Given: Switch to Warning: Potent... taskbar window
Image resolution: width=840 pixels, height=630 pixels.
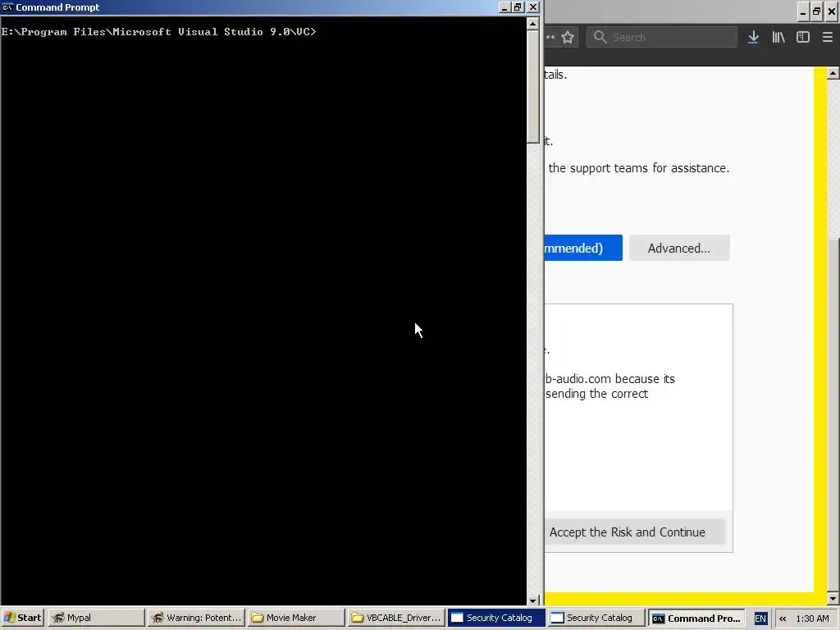Looking at the screenshot, I should (196, 618).
